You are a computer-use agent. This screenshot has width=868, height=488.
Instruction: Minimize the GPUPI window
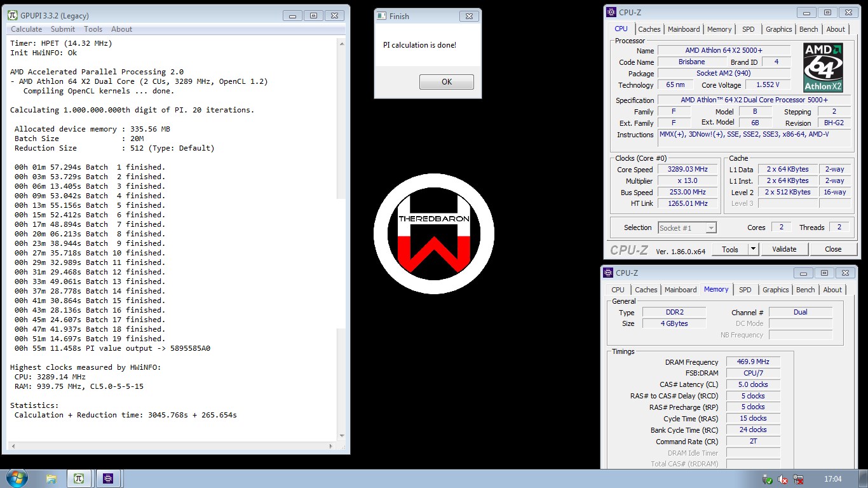(292, 15)
